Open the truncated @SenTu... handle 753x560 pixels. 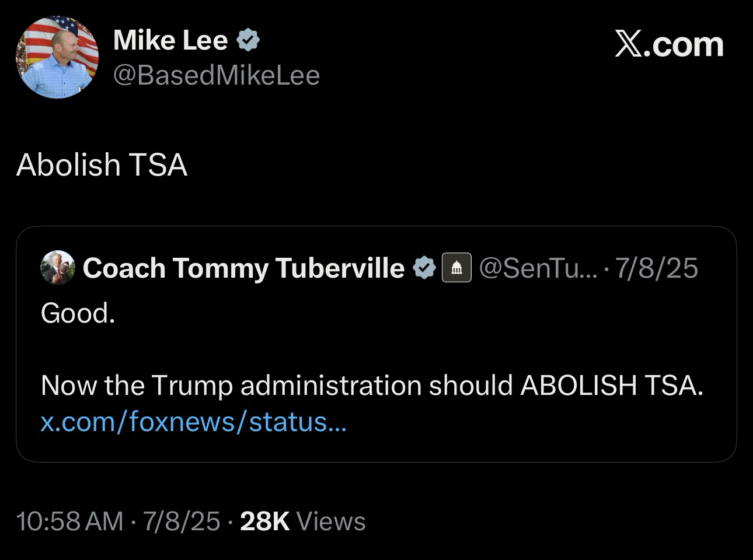tap(538, 268)
